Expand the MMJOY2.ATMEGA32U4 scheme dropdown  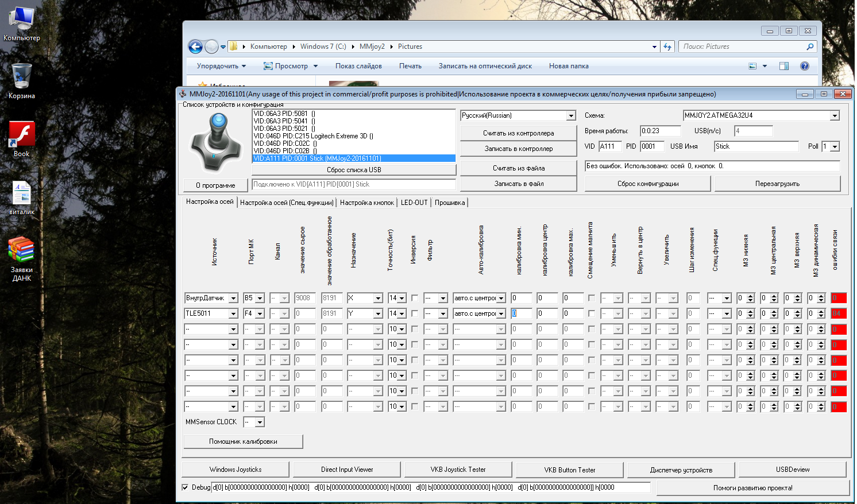pos(834,116)
